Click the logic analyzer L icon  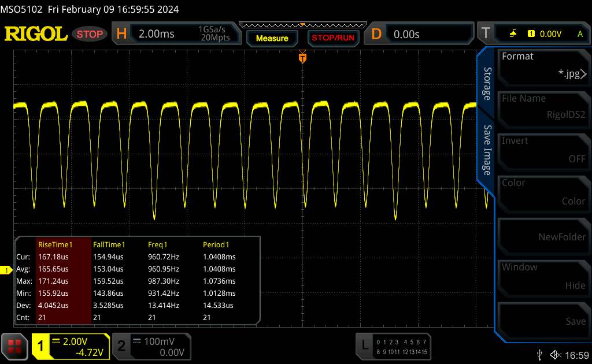click(x=365, y=345)
